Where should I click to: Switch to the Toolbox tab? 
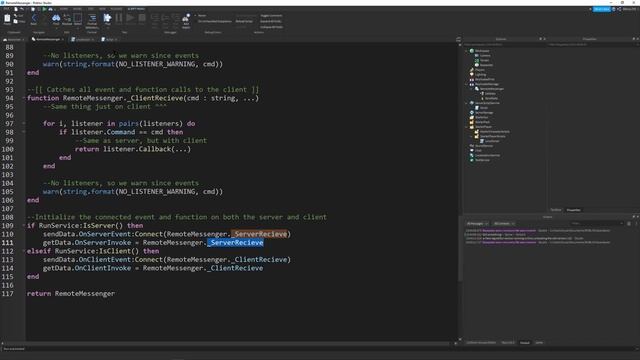[556, 210]
